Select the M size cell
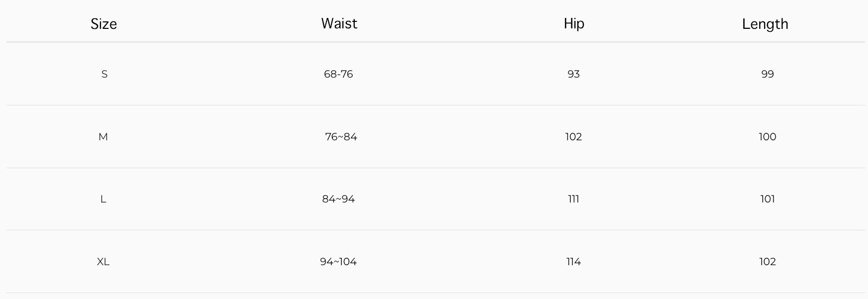This screenshot has width=868, height=299. tap(103, 137)
